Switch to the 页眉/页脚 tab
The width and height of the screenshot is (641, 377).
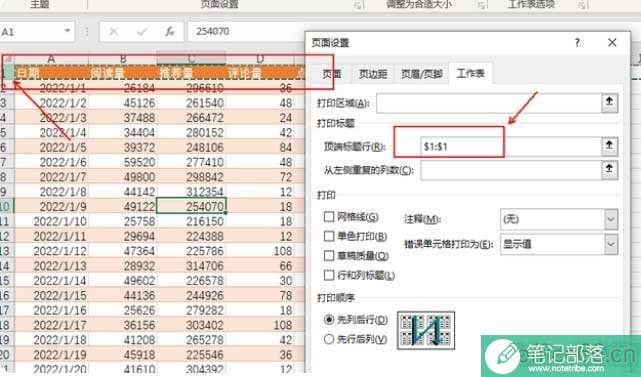click(421, 74)
